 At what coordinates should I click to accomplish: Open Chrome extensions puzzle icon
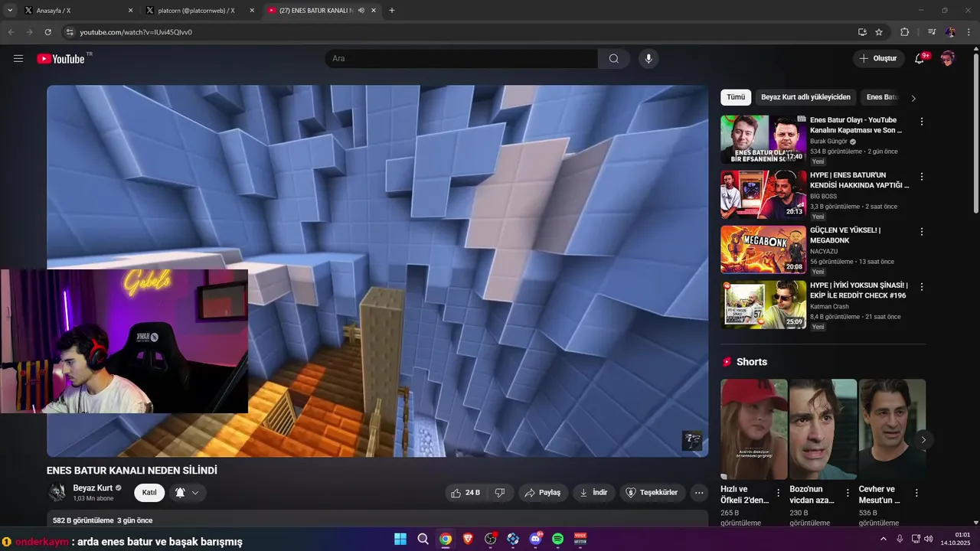[904, 32]
